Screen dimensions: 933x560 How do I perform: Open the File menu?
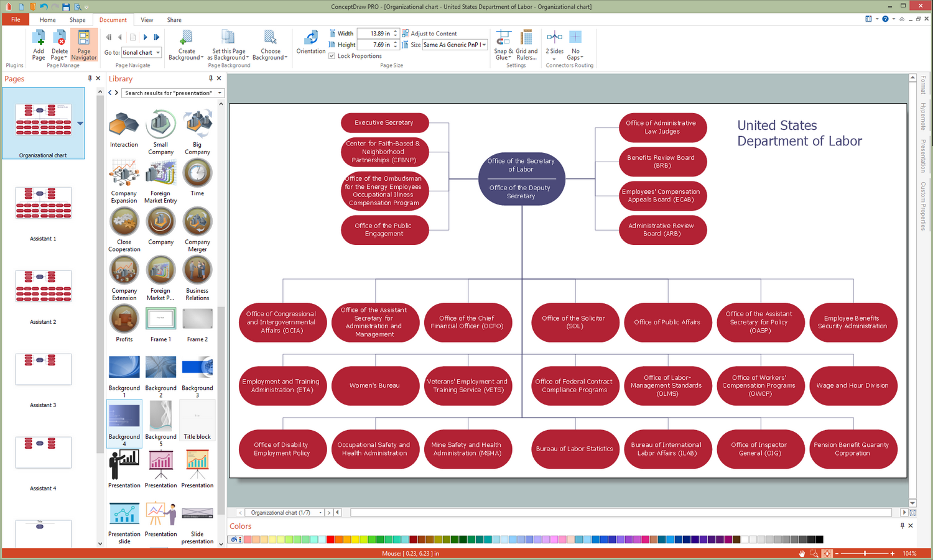pos(16,19)
